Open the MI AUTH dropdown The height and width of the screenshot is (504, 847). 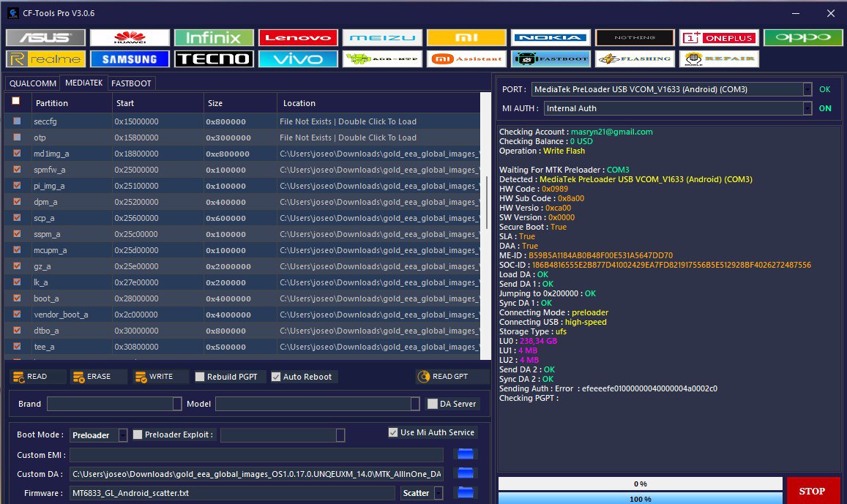(807, 108)
